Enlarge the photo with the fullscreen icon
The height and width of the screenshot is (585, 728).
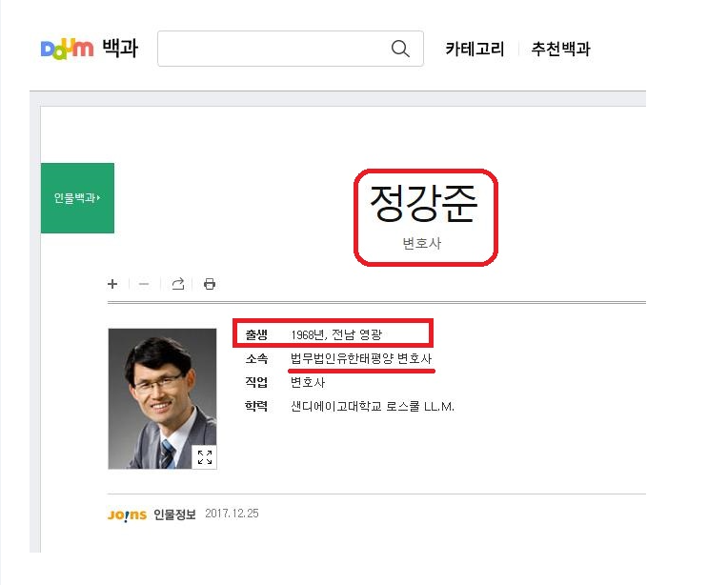pyautogui.click(x=204, y=456)
